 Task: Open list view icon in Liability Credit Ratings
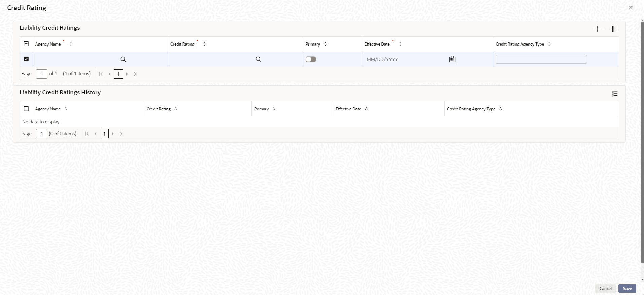pos(615,29)
